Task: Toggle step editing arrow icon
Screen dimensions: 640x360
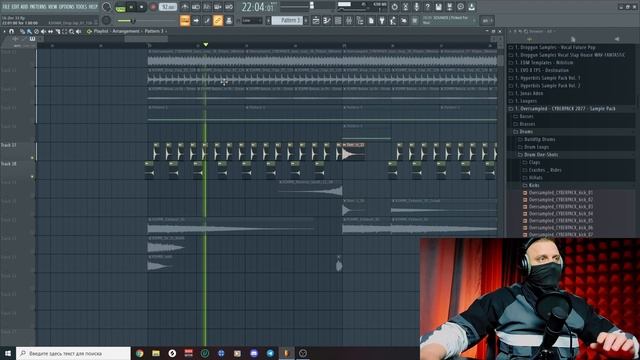Action: (196, 20)
